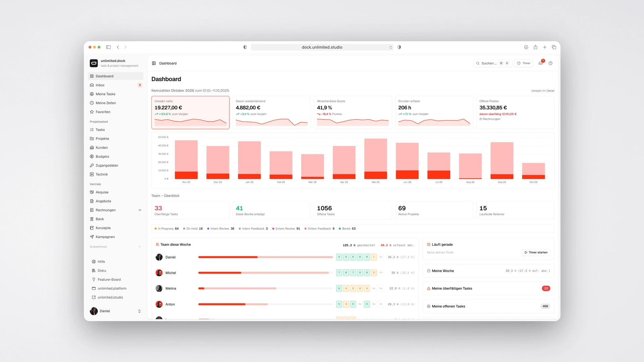Viewport: 644px width, 362px height.
Task: Click the Intern Review status filter
Action: (221, 229)
